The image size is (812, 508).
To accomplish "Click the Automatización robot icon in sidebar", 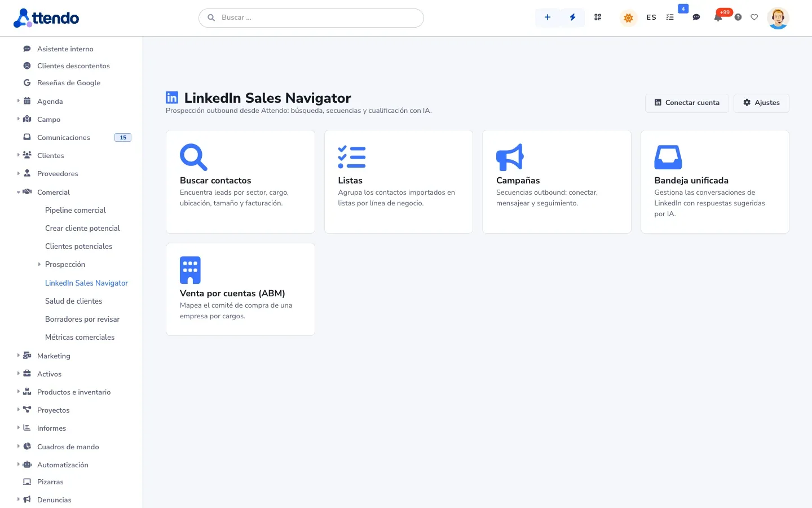I will click(27, 465).
